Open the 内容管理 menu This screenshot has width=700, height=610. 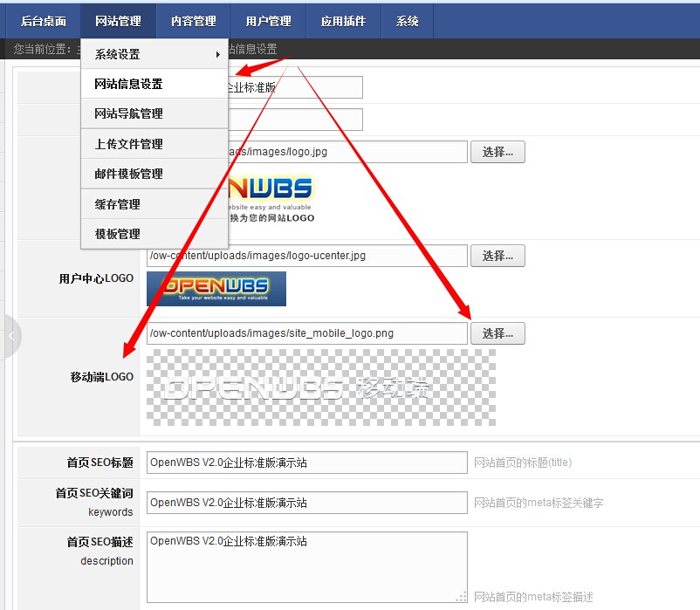pos(193,21)
